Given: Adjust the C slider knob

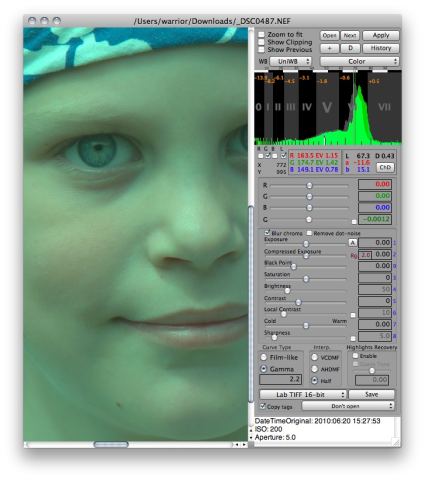Looking at the screenshot, I should point(309,219).
